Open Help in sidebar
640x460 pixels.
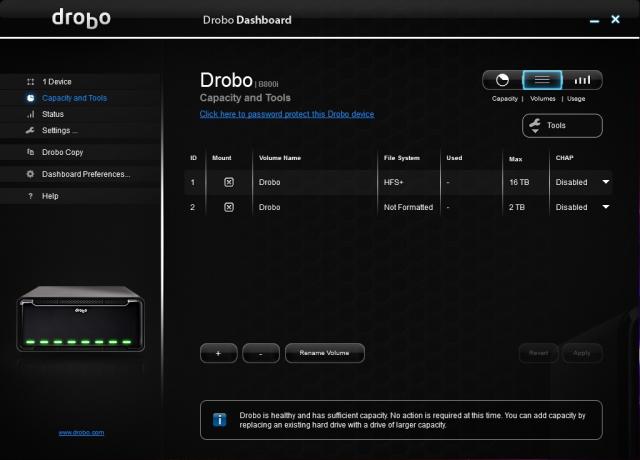pos(80,196)
